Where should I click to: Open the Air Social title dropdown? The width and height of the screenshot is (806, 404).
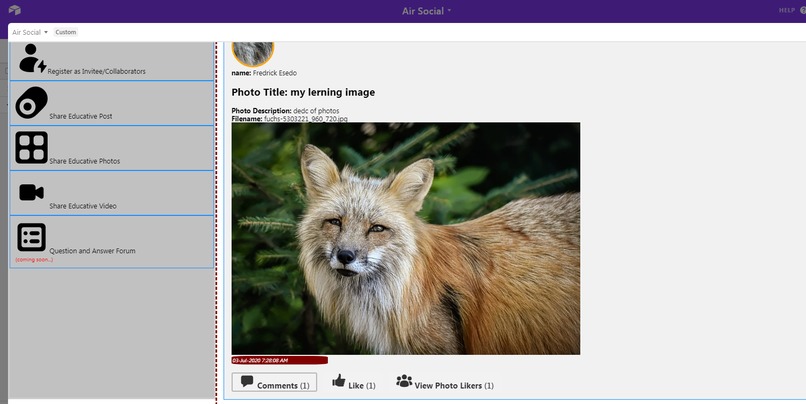click(427, 11)
